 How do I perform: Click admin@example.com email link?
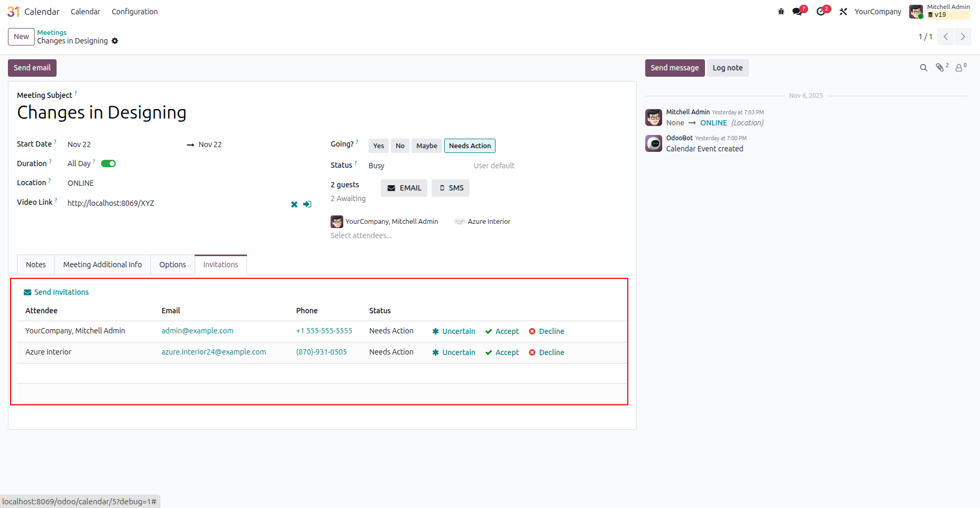tap(197, 331)
